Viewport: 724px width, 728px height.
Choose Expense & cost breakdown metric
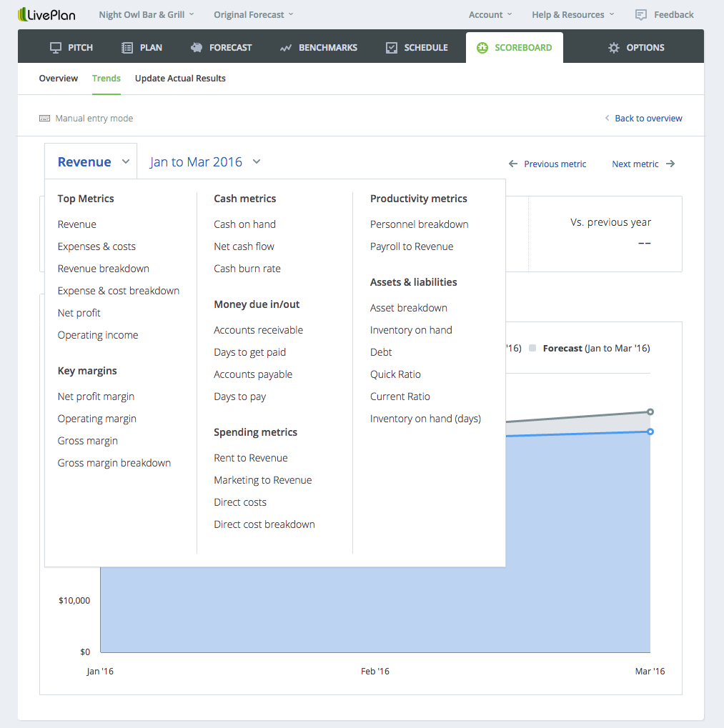point(119,291)
